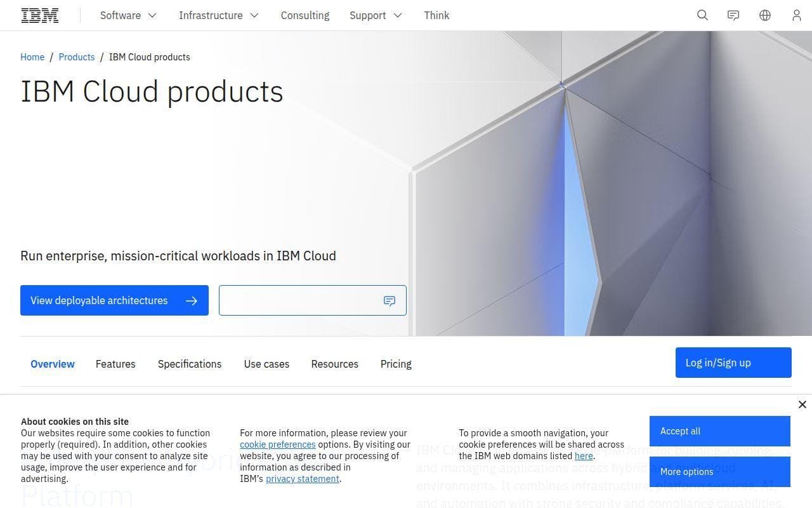Open the search magnifier icon
Screen dimensions: 812x508
click(x=702, y=15)
